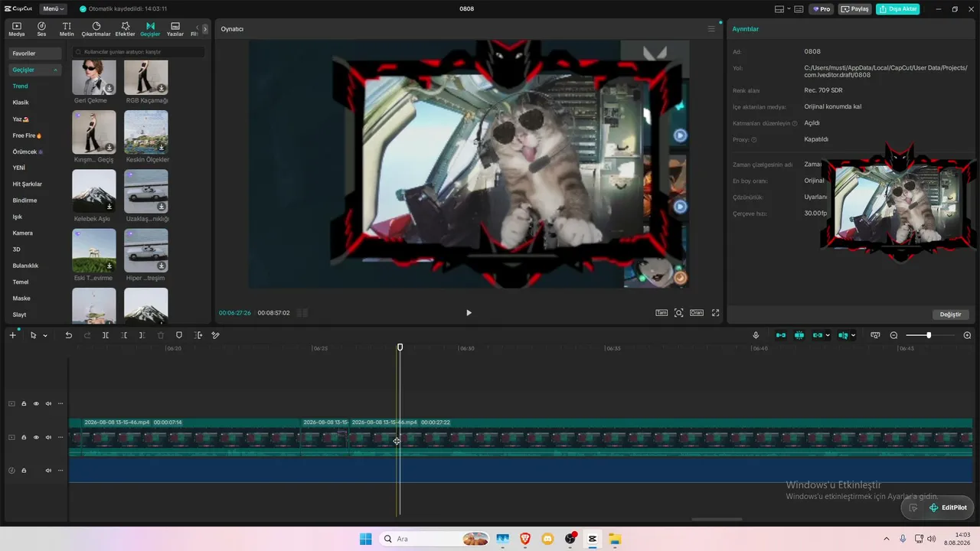The height and width of the screenshot is (551, 980).
Task: Zoom in the timeline
Action: coord(967,335)
